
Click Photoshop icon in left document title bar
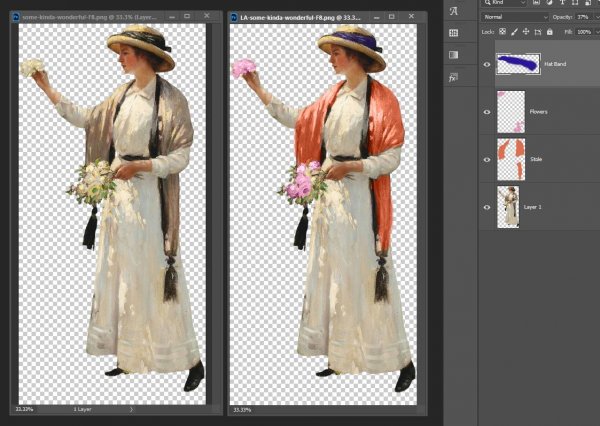16,17
